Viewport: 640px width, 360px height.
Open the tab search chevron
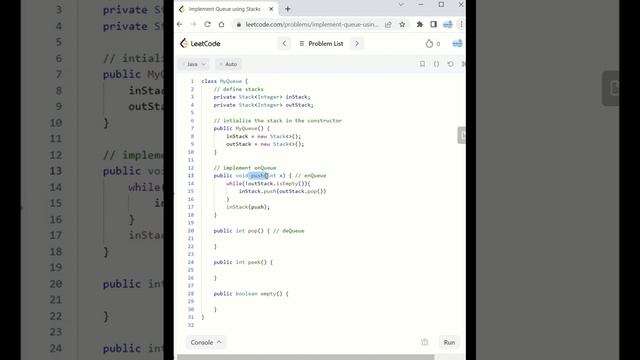(x=401, y=4)
